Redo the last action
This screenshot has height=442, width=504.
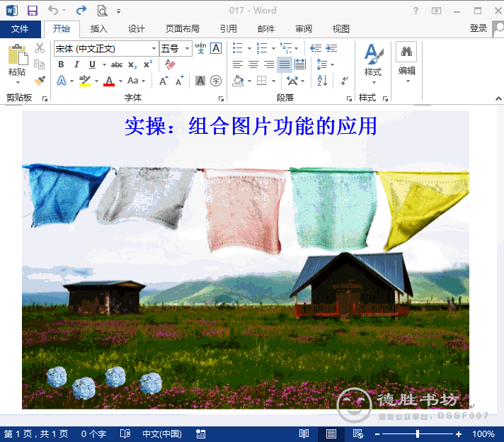click(x=81, y=11)
